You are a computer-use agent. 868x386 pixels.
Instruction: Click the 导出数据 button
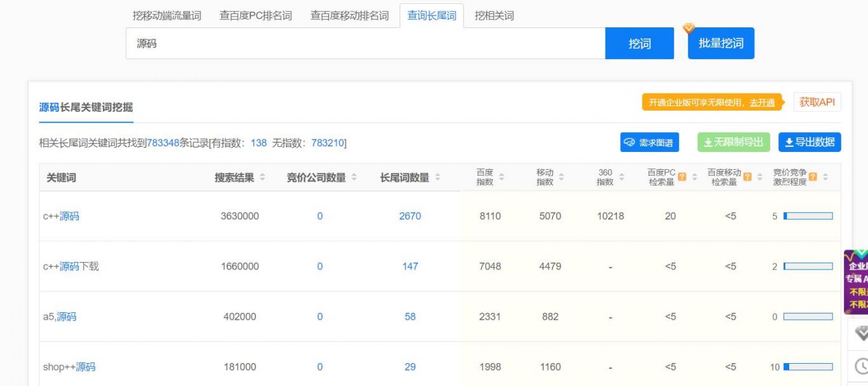click(x=810, y=142)
